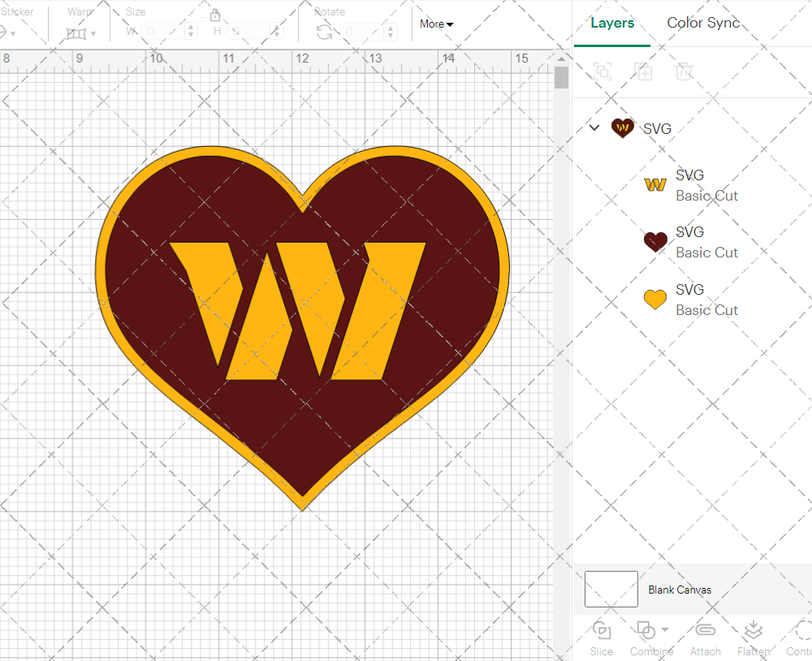Select the yellow W SVG layer
812x661 pixels.
tap(691, 185)
